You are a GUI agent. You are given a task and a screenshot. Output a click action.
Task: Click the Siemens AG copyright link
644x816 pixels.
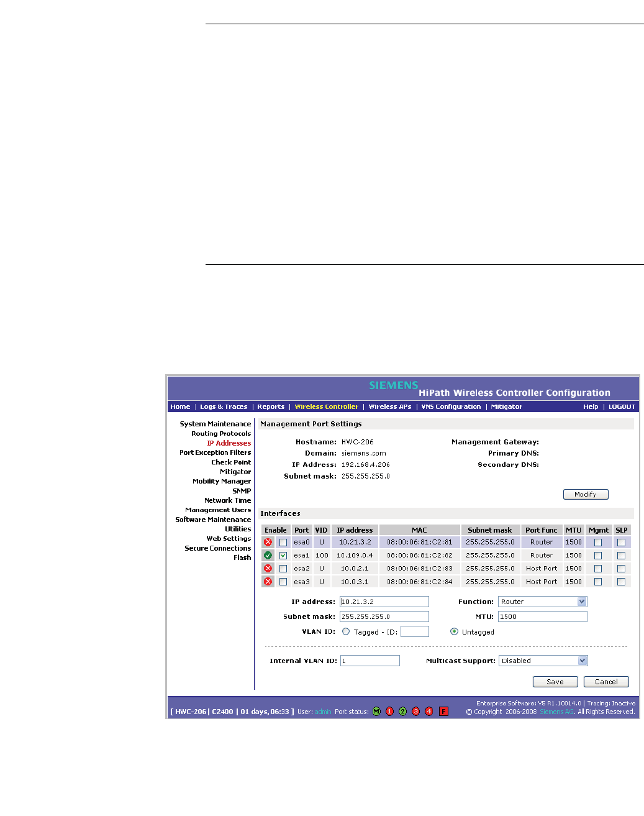pyautogui.click(x=557, y=712)
